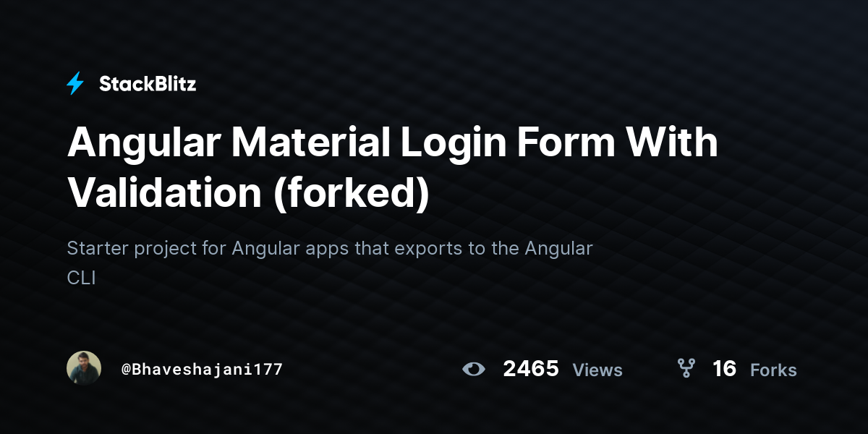
Task: Click the 16 forks count number
Action: point(724,369)
